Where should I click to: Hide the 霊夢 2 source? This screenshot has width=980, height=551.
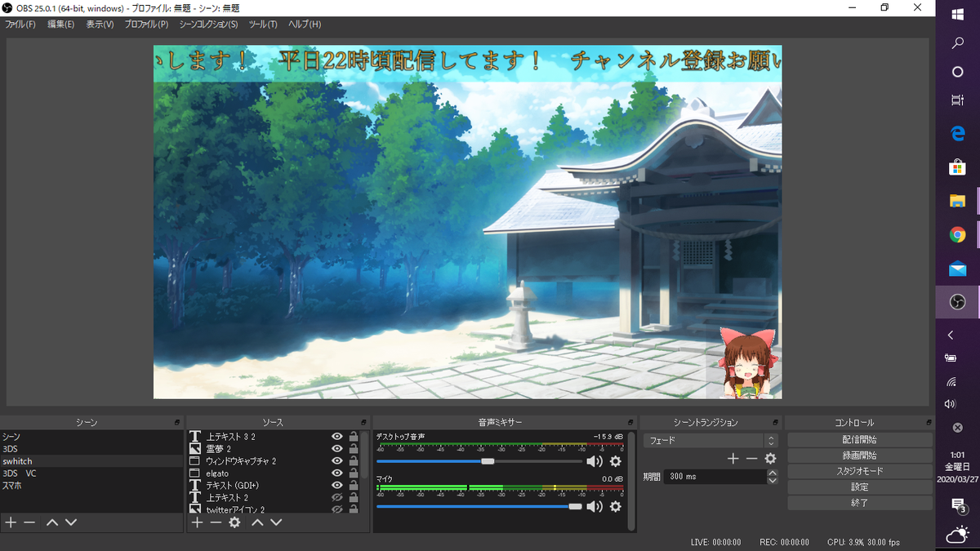point(336,449)
